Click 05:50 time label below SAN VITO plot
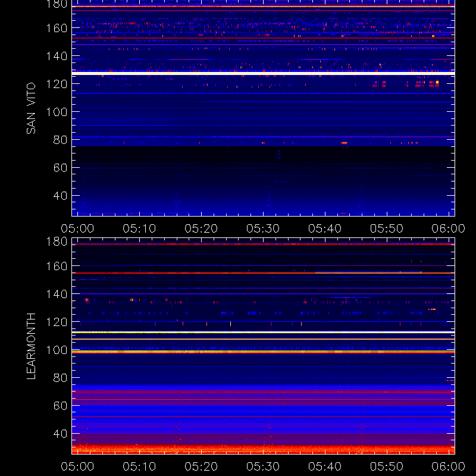 point(387,228)
